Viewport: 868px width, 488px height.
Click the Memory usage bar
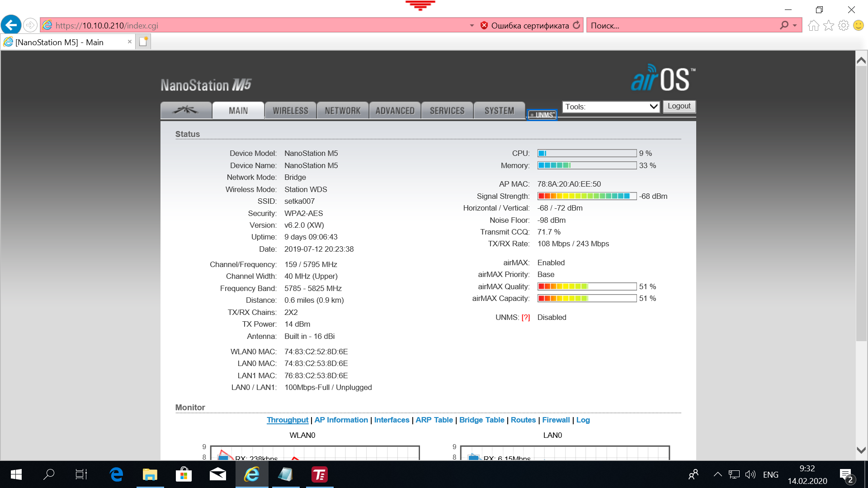pyautogui.click(x=587, y=165)
